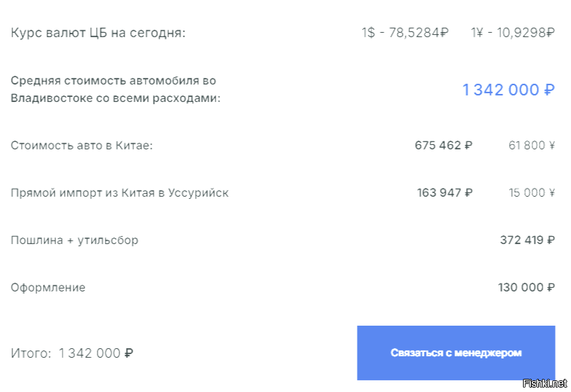The width and height of the screenshot is (571, 392).
Task: Click the Средняя стоимость автомобиля во Владивостоке heading
Action: pos(115,89)
